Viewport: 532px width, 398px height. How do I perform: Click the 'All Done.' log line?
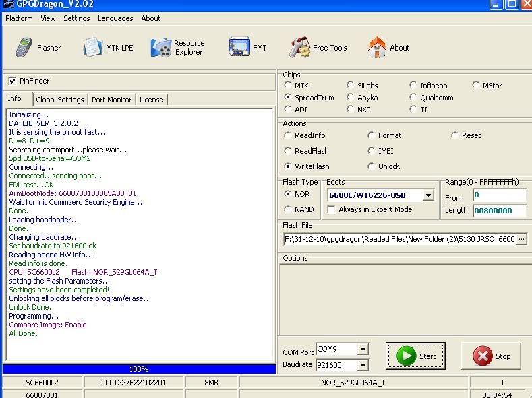point(23,333)
